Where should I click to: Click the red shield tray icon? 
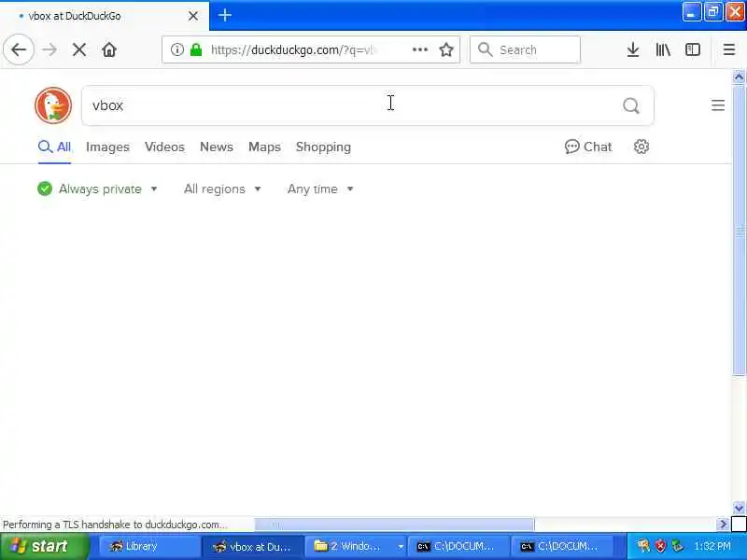(x=661, y=546)
